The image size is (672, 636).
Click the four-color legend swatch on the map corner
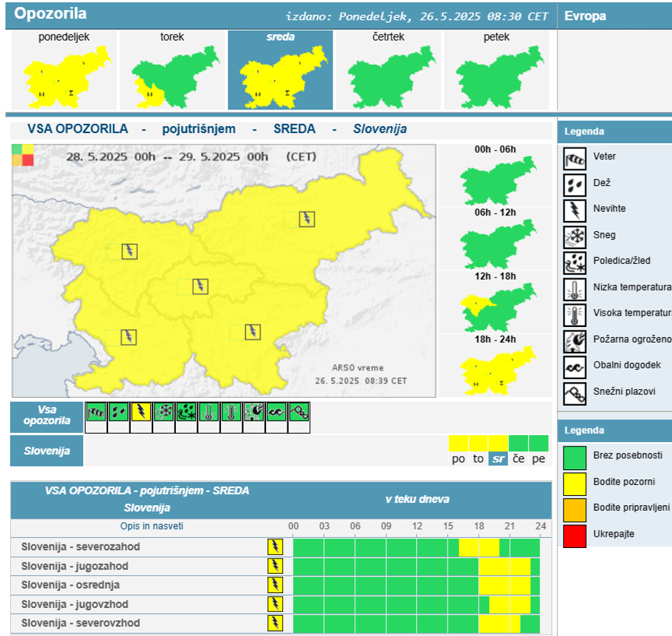[23, 155]
